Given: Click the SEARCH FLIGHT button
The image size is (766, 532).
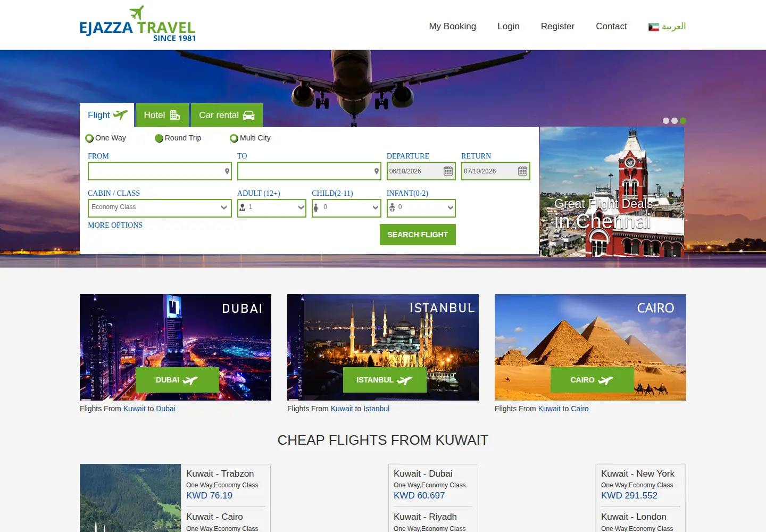Looking at the screenshot, I should coord(418,235).
